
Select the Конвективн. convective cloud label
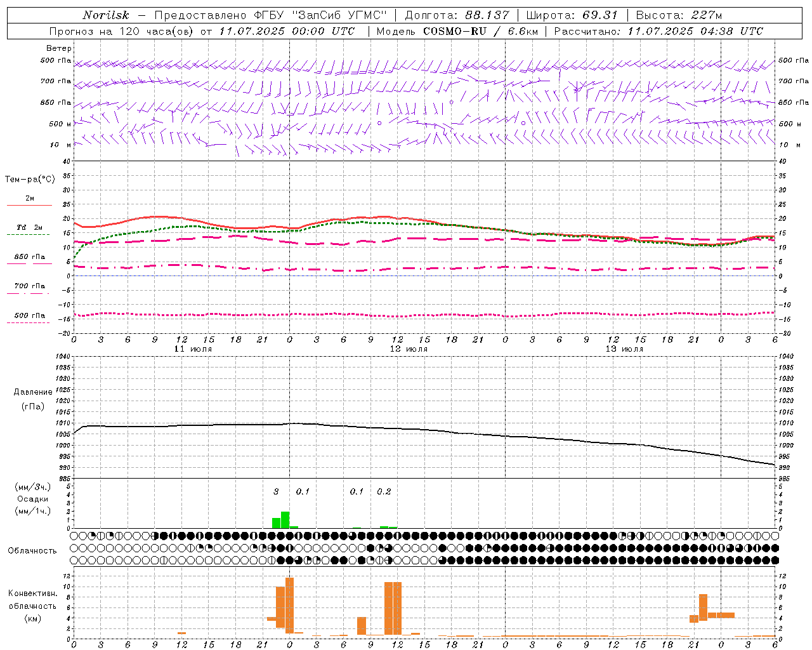click(x=32, y=594)
